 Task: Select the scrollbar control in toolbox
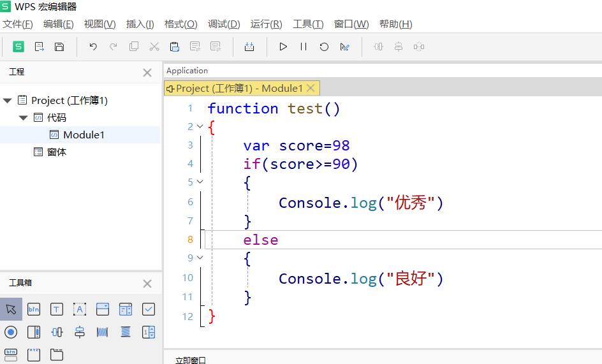[x=34, y=332]
